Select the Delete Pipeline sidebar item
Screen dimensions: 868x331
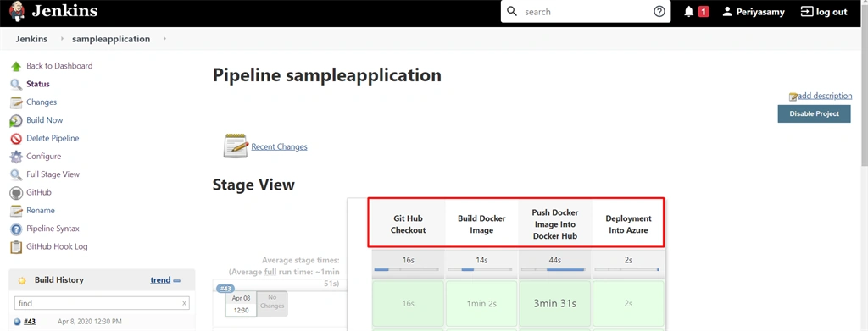click(x=53, y=138)
